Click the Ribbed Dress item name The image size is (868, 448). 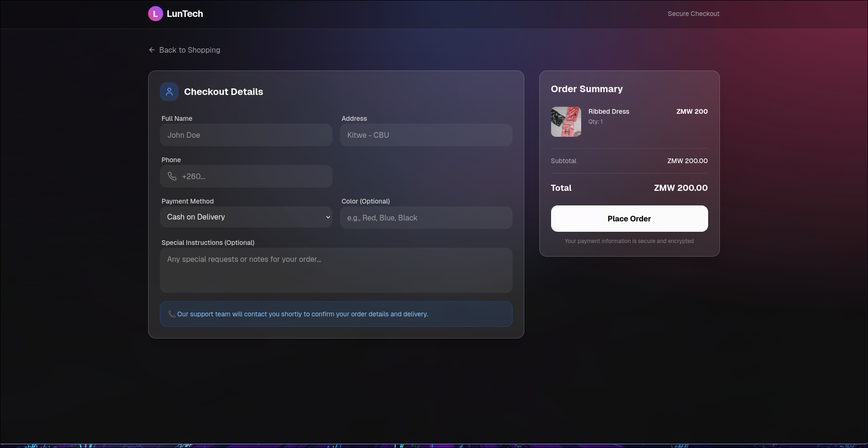tap(608, 111)
